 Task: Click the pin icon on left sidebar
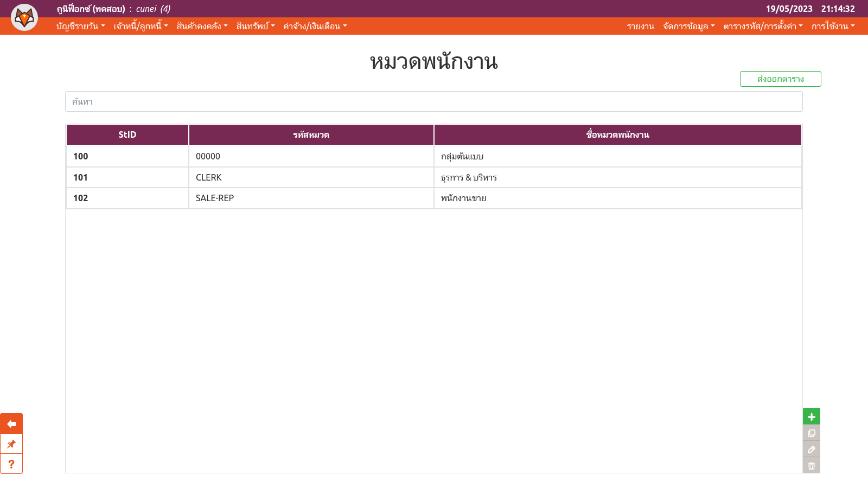click(11, 444)
